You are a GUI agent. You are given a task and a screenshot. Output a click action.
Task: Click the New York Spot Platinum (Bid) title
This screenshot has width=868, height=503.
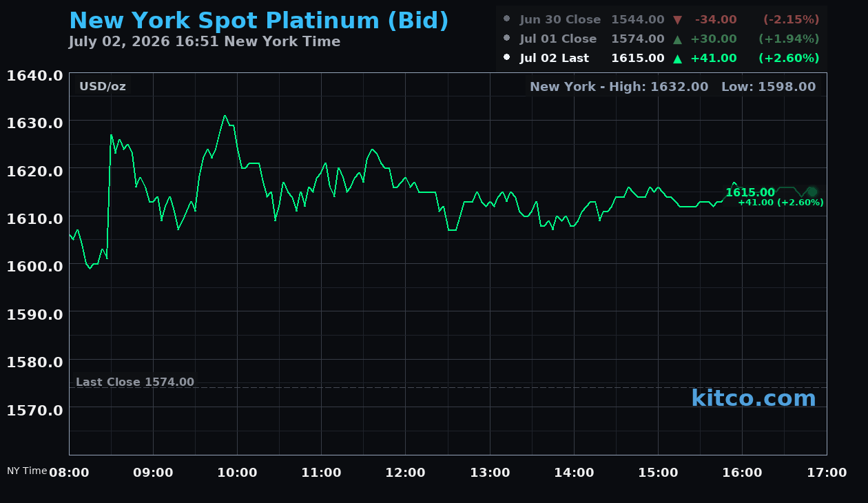click(x=259, y=21)
